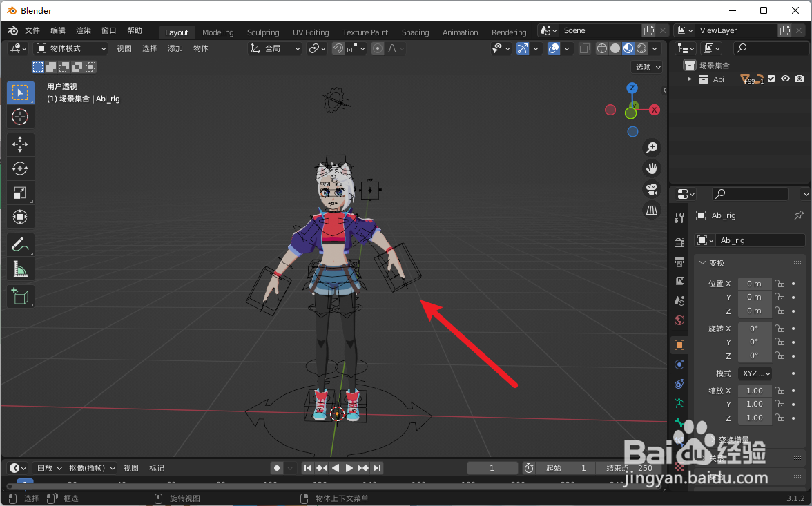Pin the Abi_rig properties panel
Viewport: 812px width, 506px height.
point(798,215)
